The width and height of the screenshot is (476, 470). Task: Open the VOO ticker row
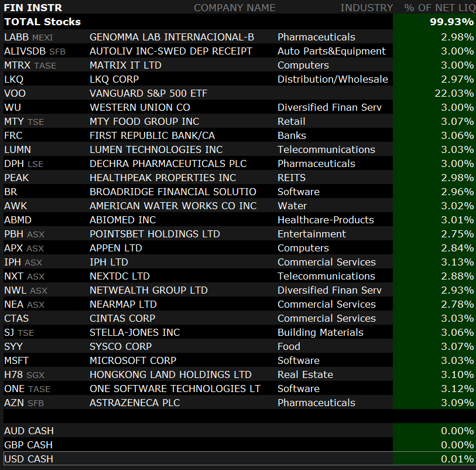pos(239,93)
